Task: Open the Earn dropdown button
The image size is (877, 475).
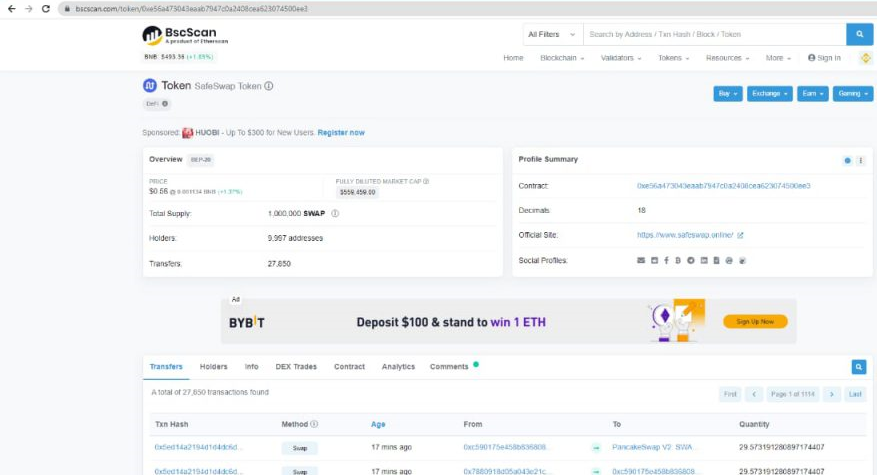Action: pyautogui.click(x=813, y=93)
